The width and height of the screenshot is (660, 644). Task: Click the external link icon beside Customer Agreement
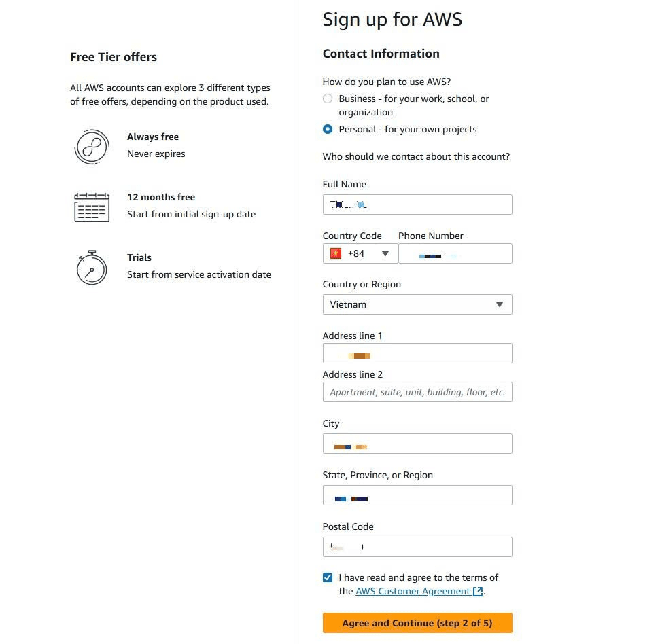(478, 592)
